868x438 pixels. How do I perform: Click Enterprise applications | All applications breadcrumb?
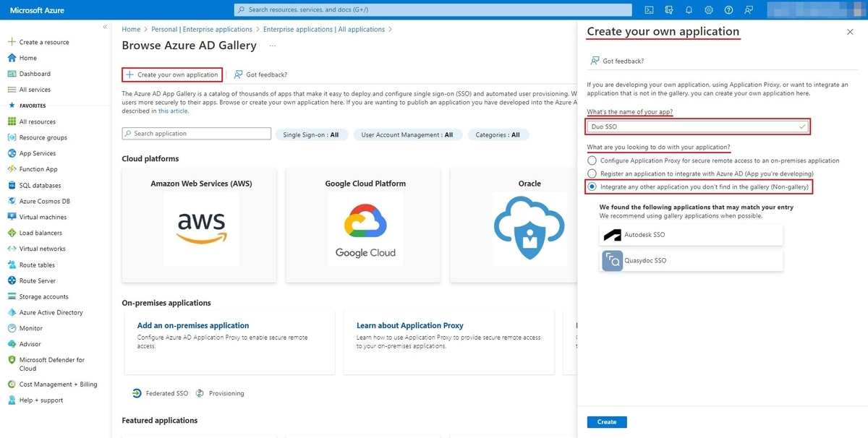324,30
